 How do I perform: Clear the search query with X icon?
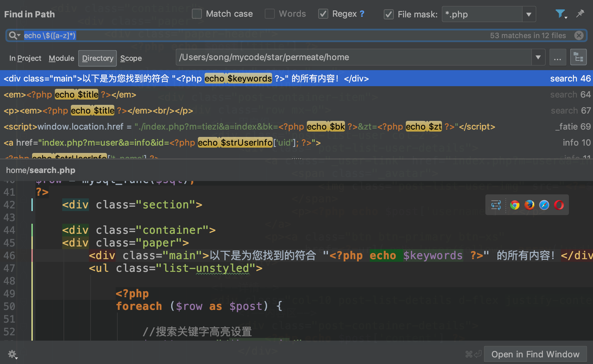point(579,35)
